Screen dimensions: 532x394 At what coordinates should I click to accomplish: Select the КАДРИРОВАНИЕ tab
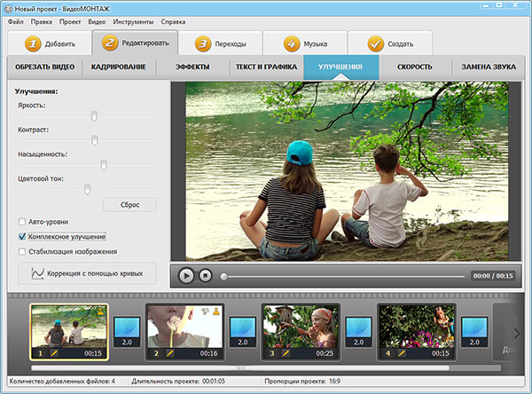pyautogui.click(x=119, y=67)
